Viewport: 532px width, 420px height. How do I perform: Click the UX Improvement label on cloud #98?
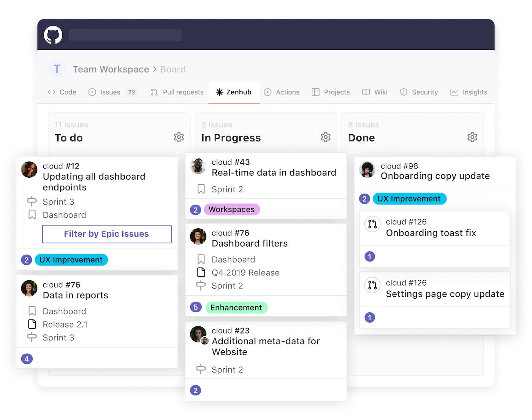pyautogui.click(x=409, y=199)
